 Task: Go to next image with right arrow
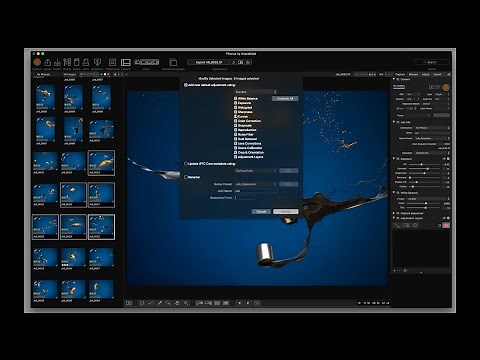(x=248, y=303)
